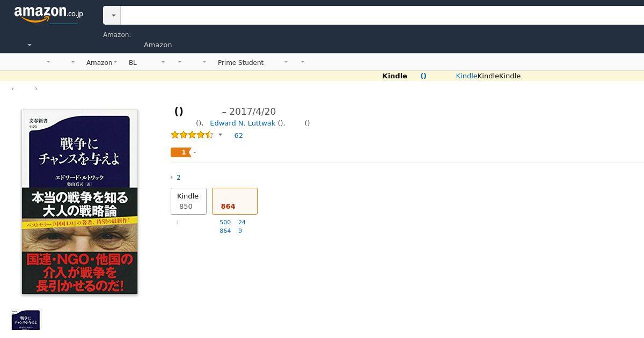Screen dimensions: 644x338
Task: Select the Kindle 850 format button
Action: [188, 201]
